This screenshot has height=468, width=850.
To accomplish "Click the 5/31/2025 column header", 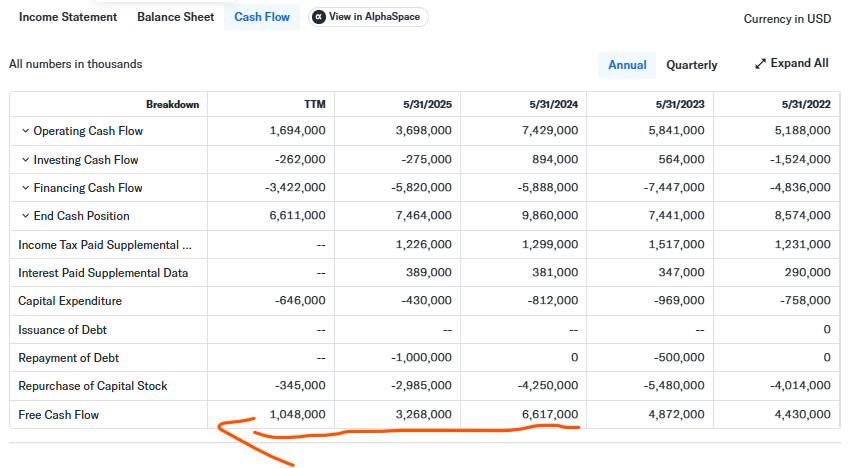I will [427, 105].
